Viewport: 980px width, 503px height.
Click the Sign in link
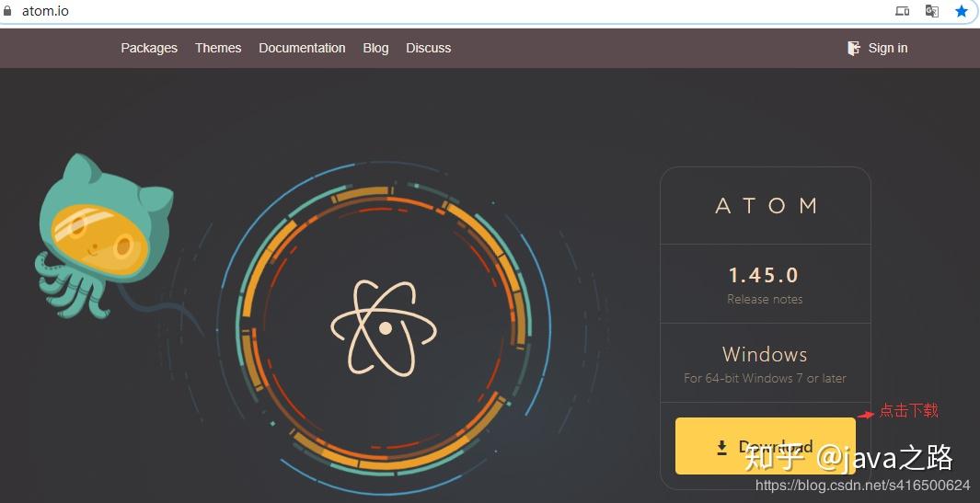click(887, 48)
